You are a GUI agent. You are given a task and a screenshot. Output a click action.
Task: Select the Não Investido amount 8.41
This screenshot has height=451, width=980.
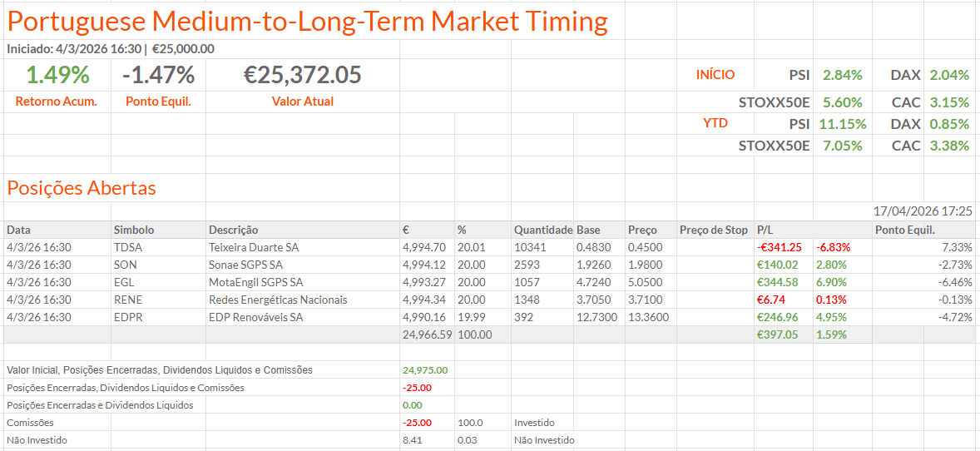pos(412,440)
